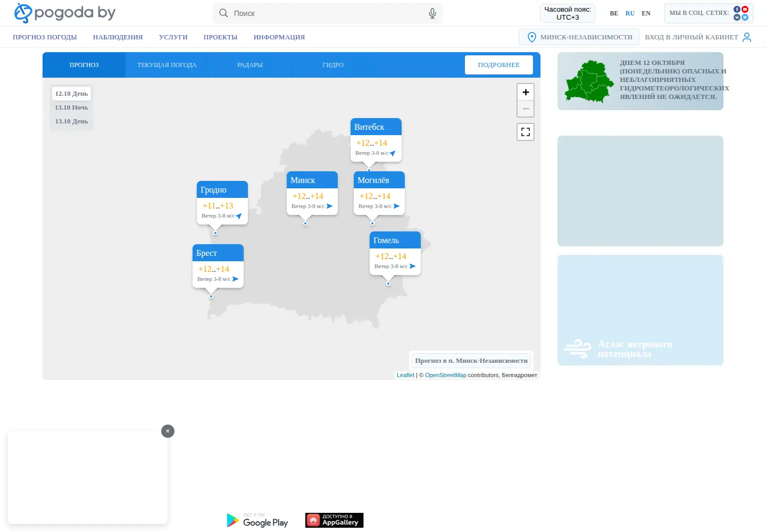Activate the voice search microphone icon
This screenshot has height=532, width=766.
tap(432, 13)
